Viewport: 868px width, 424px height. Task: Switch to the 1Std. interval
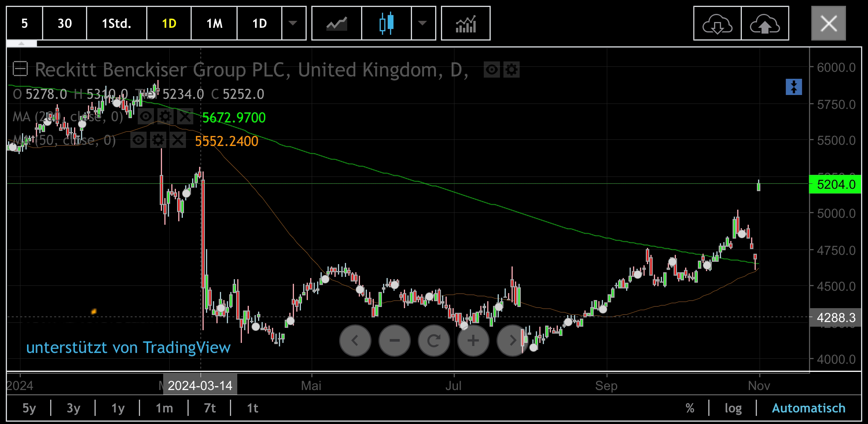point(117,24)
